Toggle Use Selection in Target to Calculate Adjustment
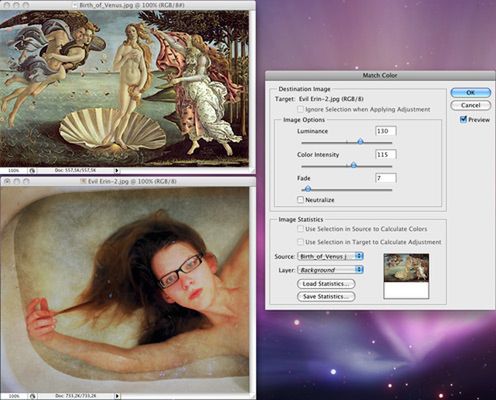 pos(300,242)
